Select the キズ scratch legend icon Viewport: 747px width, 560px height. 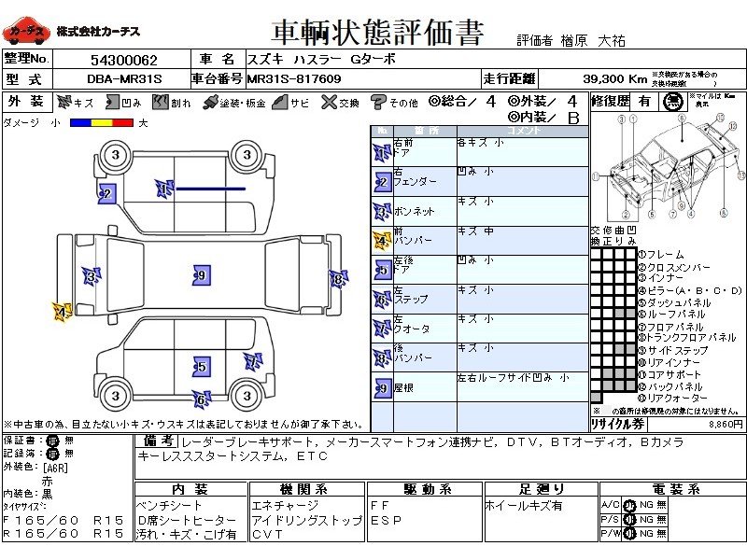coord(63,102)
